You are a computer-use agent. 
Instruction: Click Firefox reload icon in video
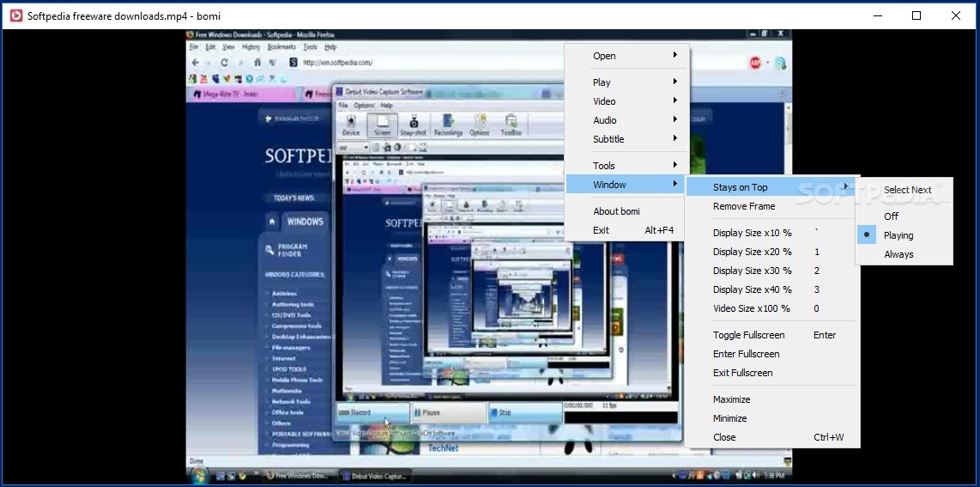pyautogui.click(x=224, y=63)
